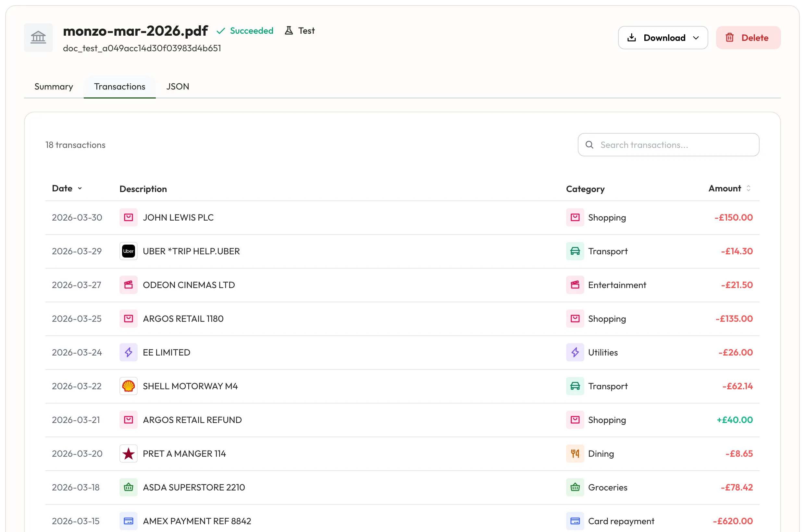Click the PRET A MANGER 114 description

(x=184, y=453)
